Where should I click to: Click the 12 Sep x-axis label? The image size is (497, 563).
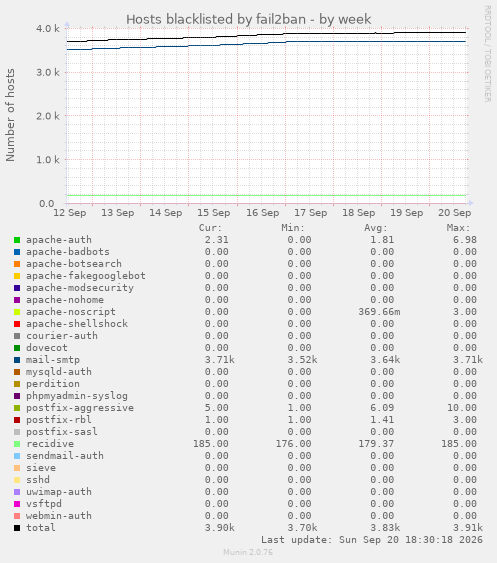(70, 213)
